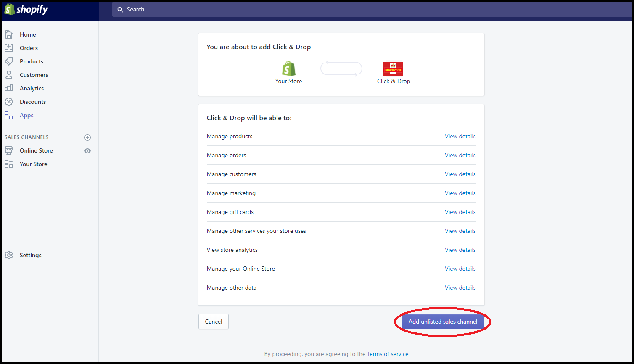Click the Orders inbox icon
This screenshot has width=634, height=364.
click(9, 48)
